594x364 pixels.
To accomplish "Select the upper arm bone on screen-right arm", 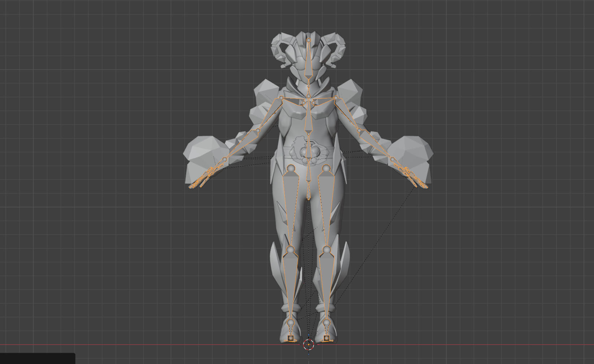I will 347,114.
